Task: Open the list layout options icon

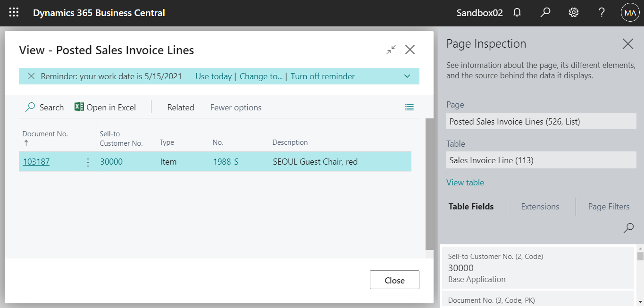Action: tap(409, 107)
